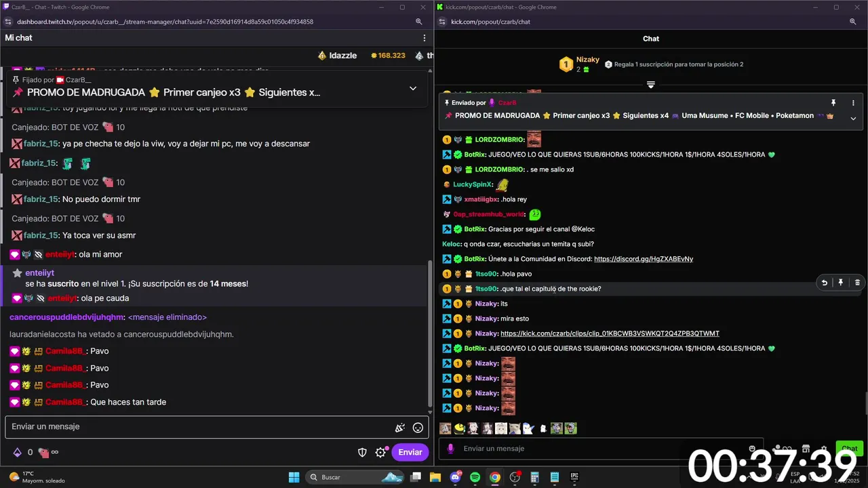Unpin the Kick pinned message using pin icon

pyautogui.click(x=833, y=103)
